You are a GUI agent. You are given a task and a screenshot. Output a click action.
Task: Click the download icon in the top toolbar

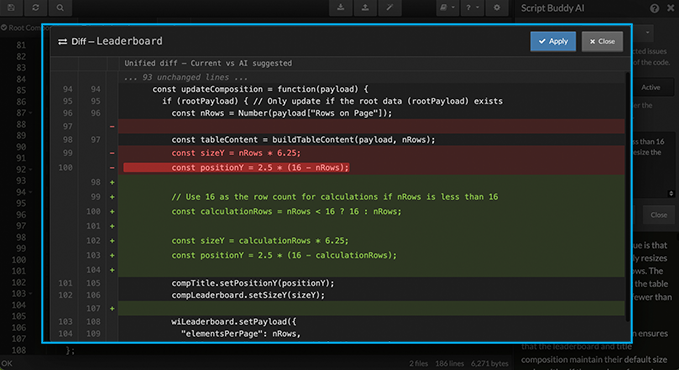341,7
